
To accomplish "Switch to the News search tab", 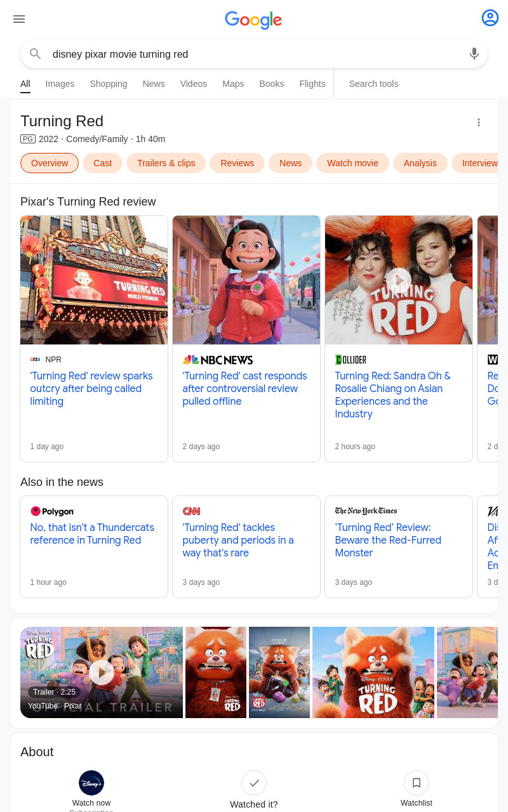I will pos(154,84).
